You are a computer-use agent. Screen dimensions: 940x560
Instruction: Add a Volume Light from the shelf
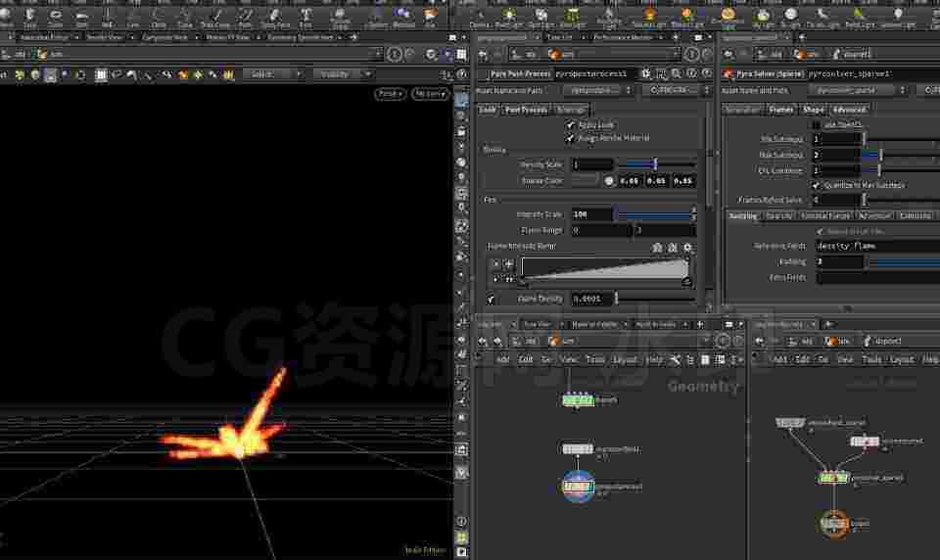pos(650,17)
